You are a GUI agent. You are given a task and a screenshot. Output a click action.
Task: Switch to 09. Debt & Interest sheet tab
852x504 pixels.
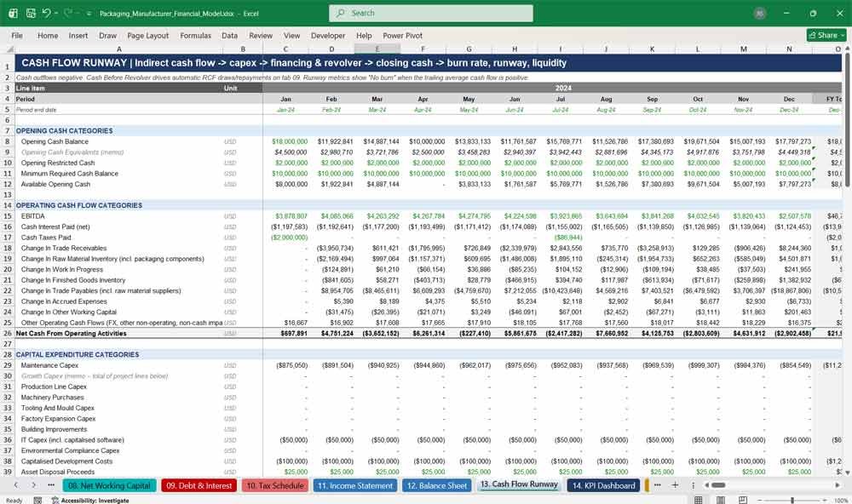[199, 485]
